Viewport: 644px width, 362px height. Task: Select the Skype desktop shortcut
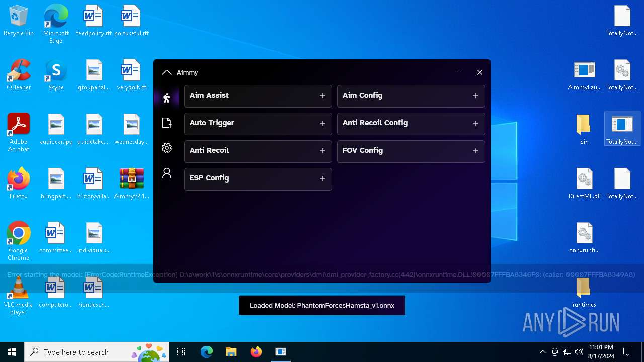click(56, 75)
